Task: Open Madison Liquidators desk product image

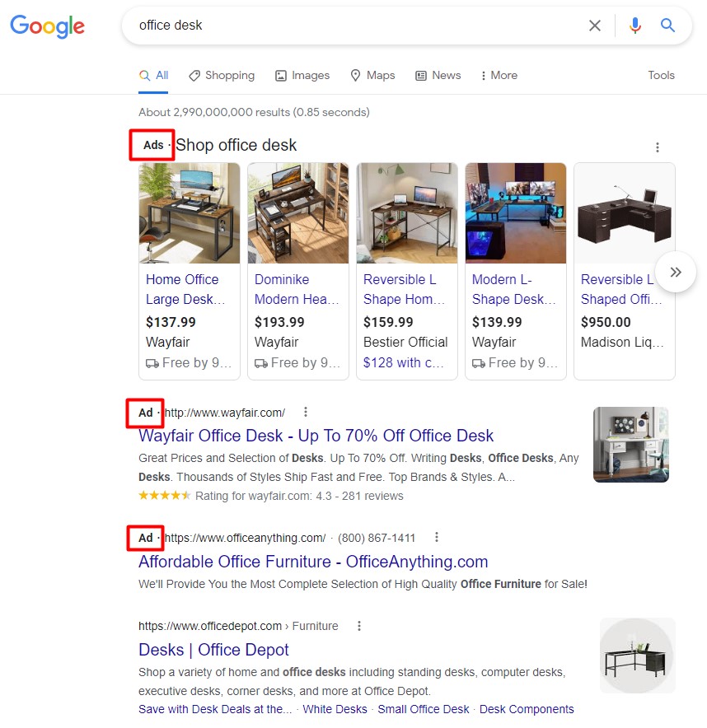Action: 625,213
